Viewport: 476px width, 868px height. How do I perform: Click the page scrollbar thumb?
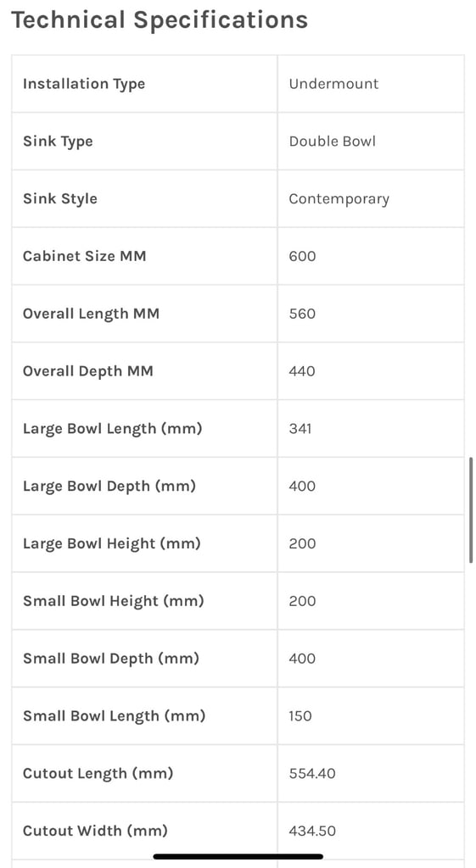click(471, 509)
